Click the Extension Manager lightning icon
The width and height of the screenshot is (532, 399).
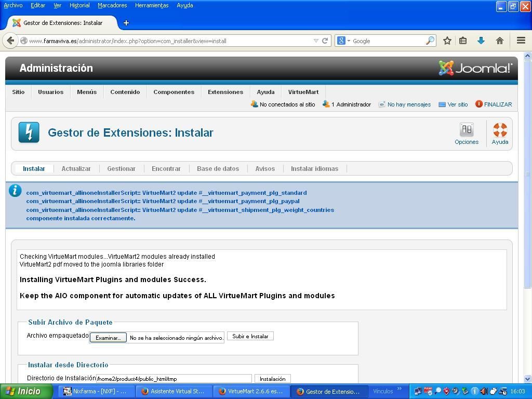tap(29, 132)
